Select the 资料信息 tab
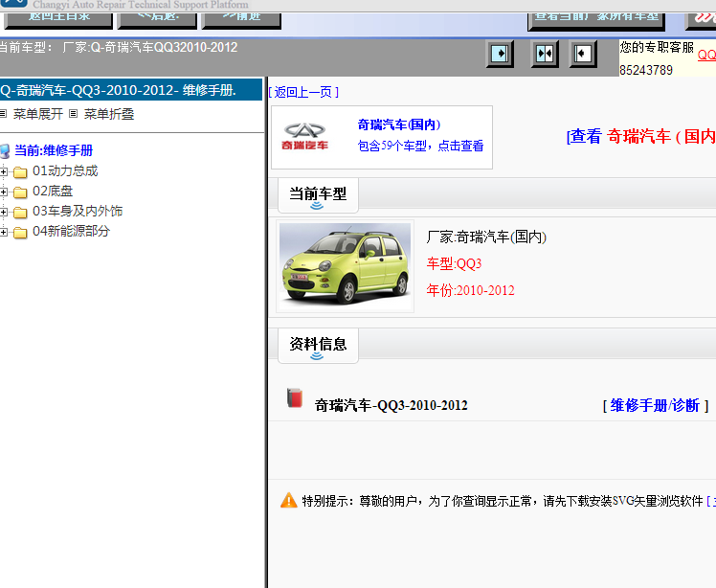This screenshot has width=716, height=588. 318,345
